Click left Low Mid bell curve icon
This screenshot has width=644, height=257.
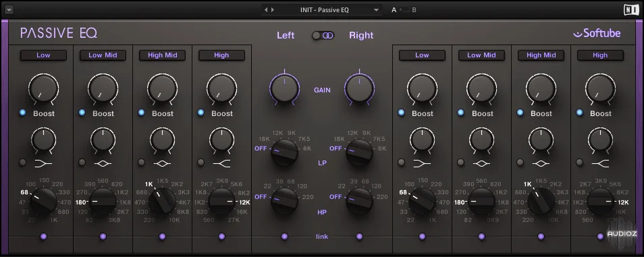(103, 163)
